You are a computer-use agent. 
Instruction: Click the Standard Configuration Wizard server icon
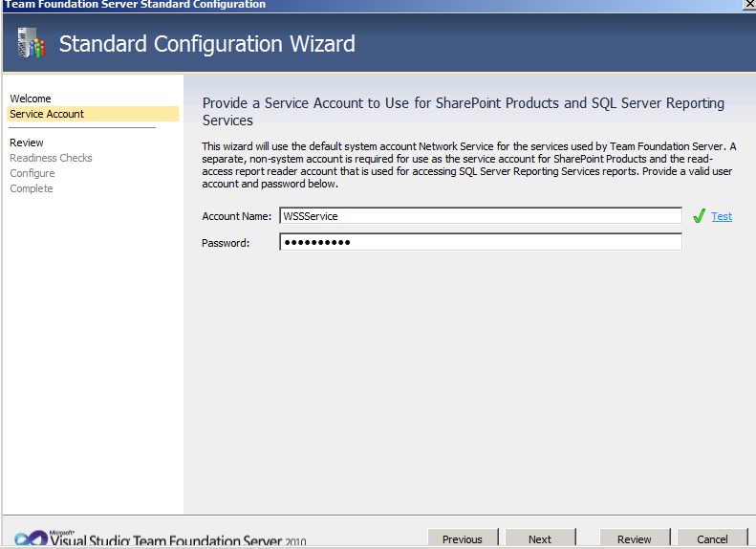[31, 43]
